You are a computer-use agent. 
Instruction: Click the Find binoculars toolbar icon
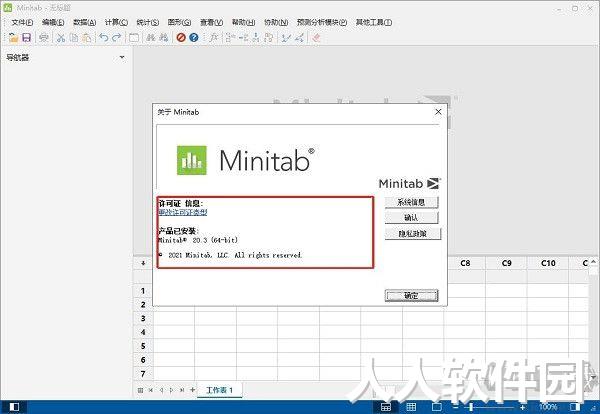click(151, 37)
